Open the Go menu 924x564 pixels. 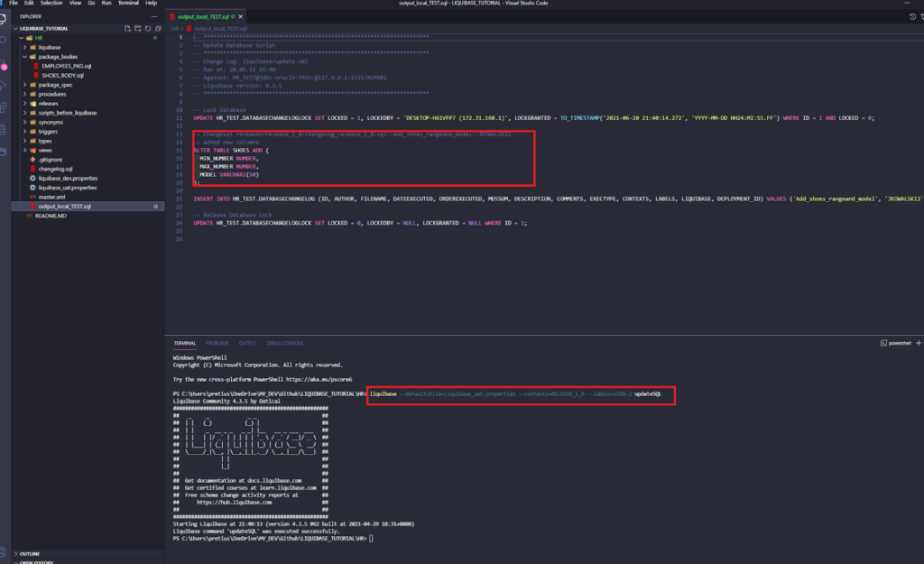point(91,3)
